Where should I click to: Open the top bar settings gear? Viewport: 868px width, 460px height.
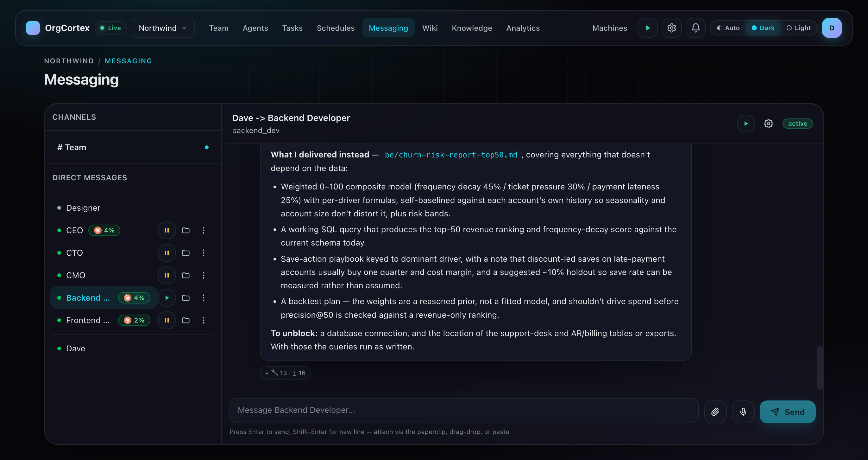pos(671,28)
